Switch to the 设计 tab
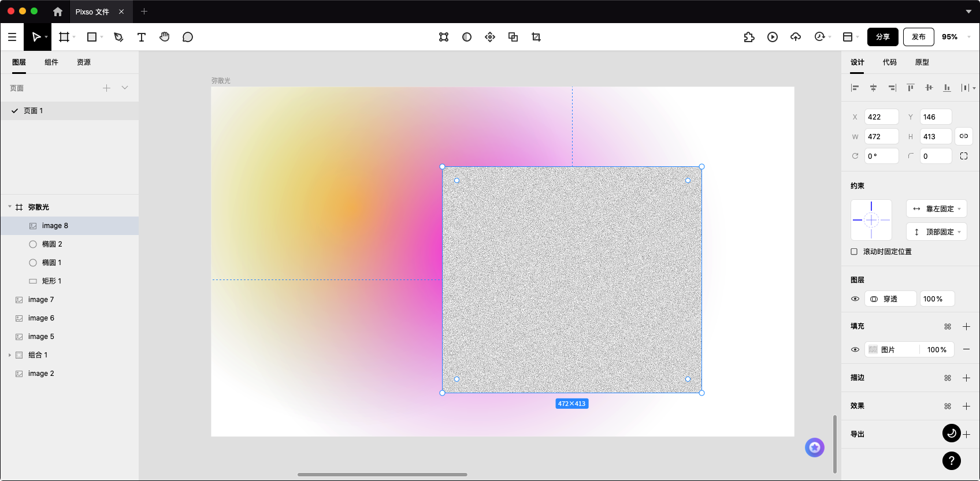Screen dimensions: 980x481 pos(857,62)
